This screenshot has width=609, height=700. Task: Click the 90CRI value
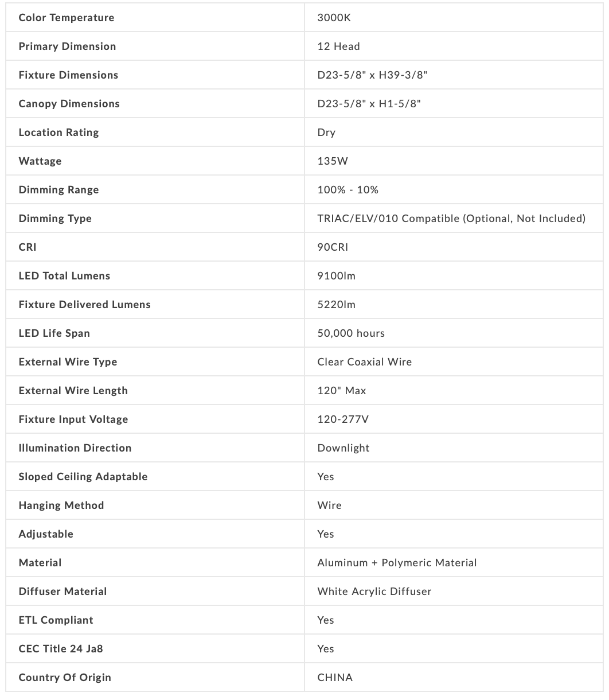(333, 247)
